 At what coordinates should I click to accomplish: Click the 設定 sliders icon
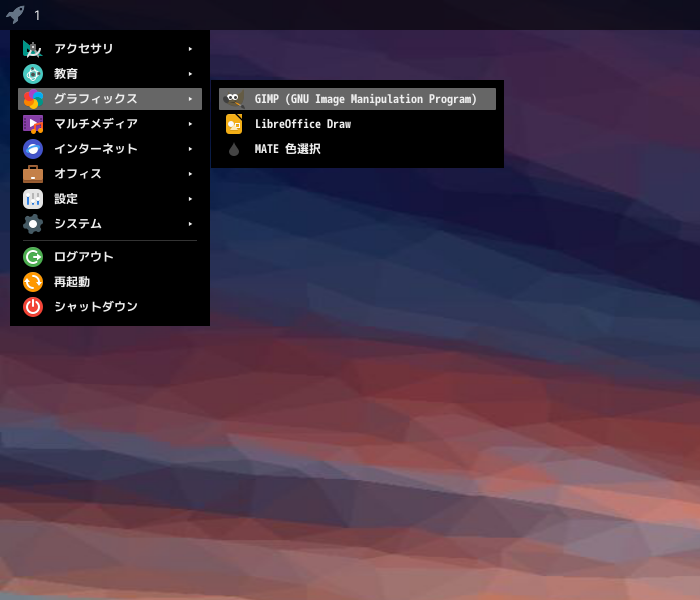pyautogui.click(x=33, y=199)
